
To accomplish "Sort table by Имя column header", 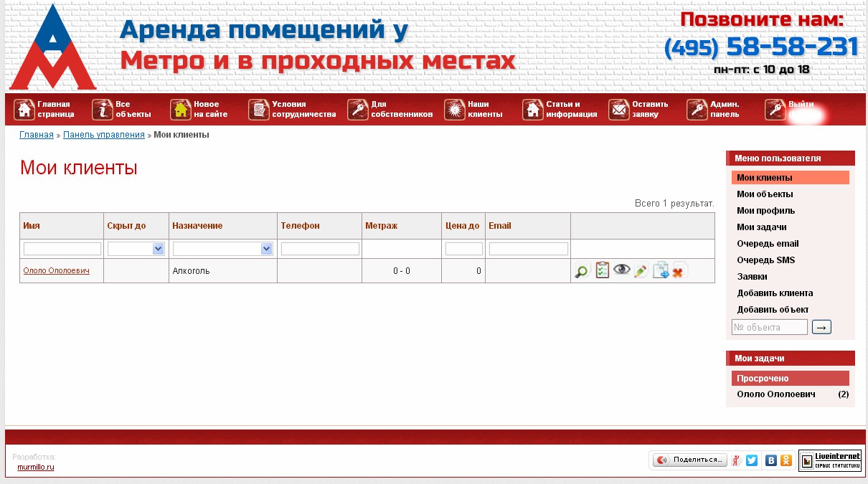I will [x=32, y=226].
